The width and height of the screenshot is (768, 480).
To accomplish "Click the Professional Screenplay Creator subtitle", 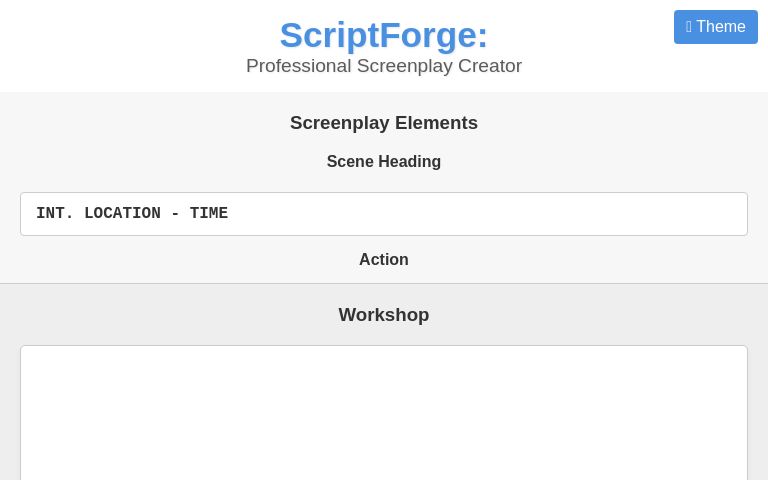I will pyautogui.click(x=384, y=66).
